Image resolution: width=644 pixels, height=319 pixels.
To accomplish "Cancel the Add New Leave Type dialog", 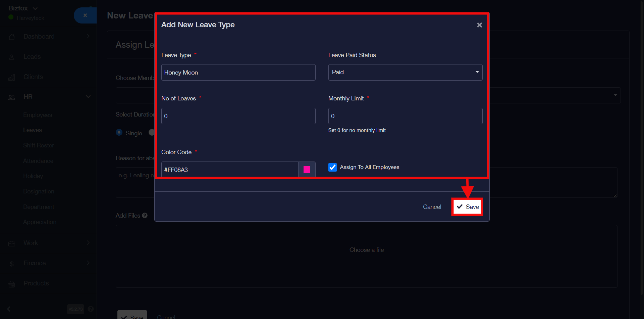I will click(x=432, y=207).
